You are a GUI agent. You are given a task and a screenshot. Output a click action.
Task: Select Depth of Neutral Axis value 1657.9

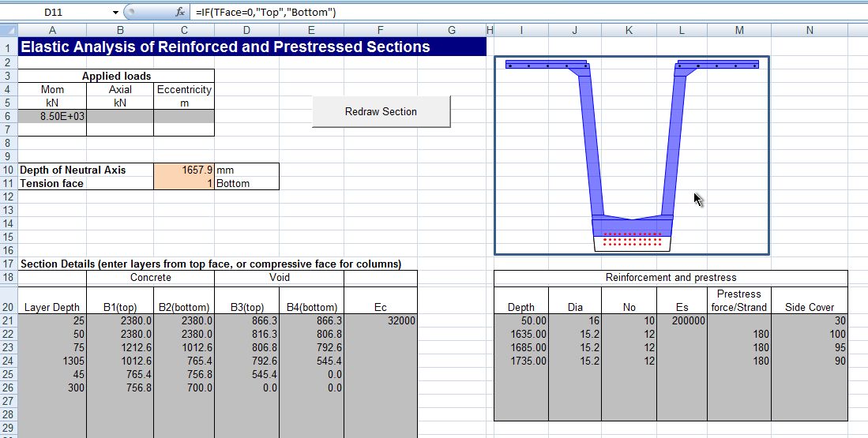[x=184, y=170]
